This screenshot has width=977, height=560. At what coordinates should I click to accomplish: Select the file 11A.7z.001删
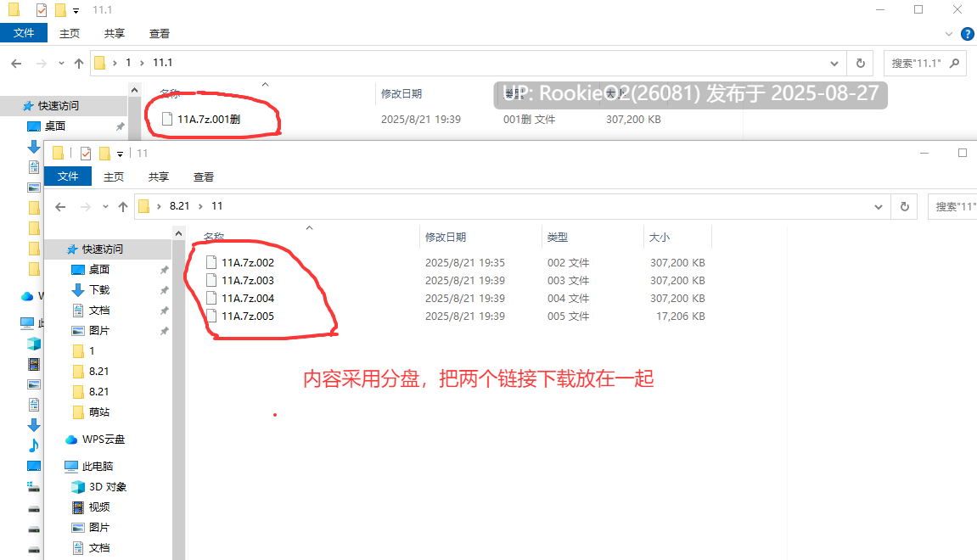click(209, 119)
